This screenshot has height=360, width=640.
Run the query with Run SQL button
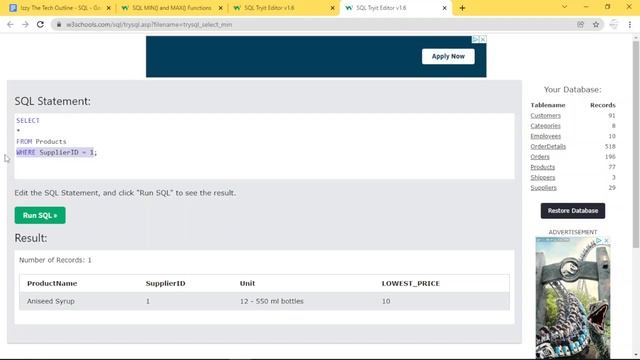point(40,215)
